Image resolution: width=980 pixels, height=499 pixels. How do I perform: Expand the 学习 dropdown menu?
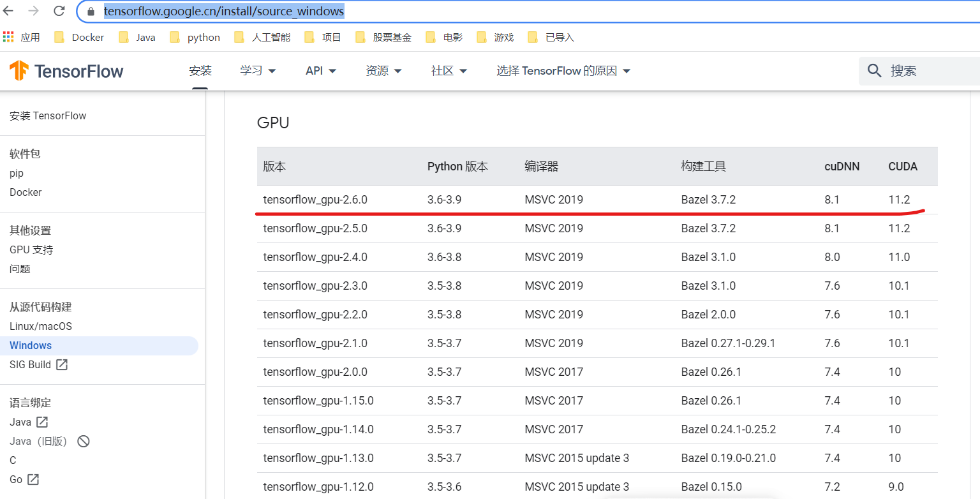[258, 71]
